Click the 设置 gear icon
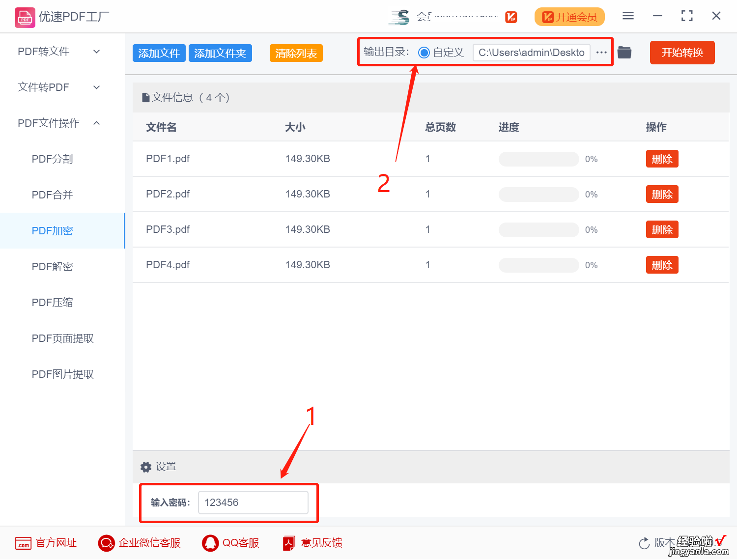Viewport: 737px width, 560px height. click(x=146, y=467)
